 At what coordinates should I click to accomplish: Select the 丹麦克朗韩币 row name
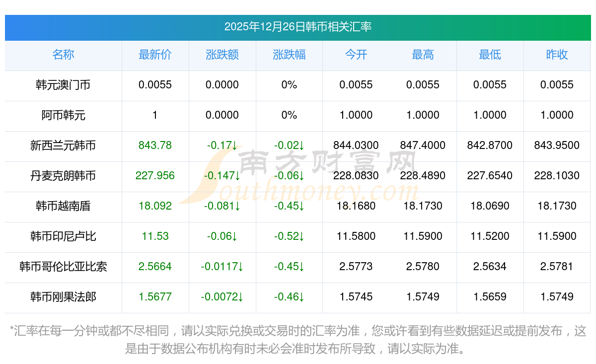pyautogui.click(x=63, y=176)
